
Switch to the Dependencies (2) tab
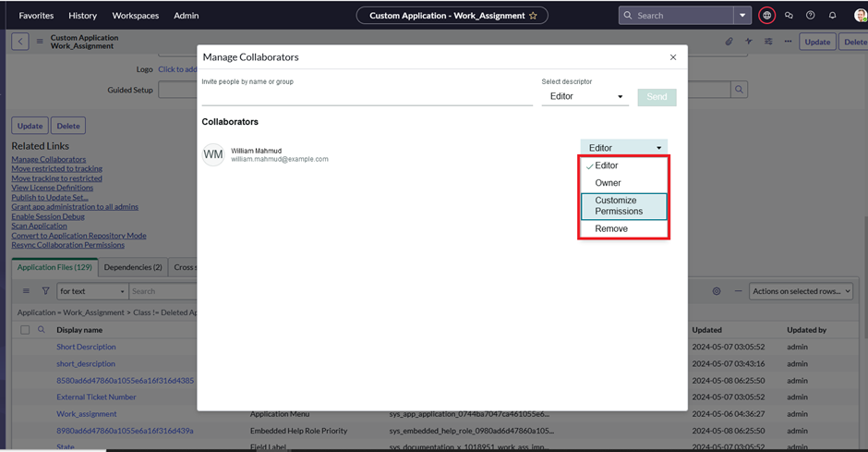coord(133,267)
